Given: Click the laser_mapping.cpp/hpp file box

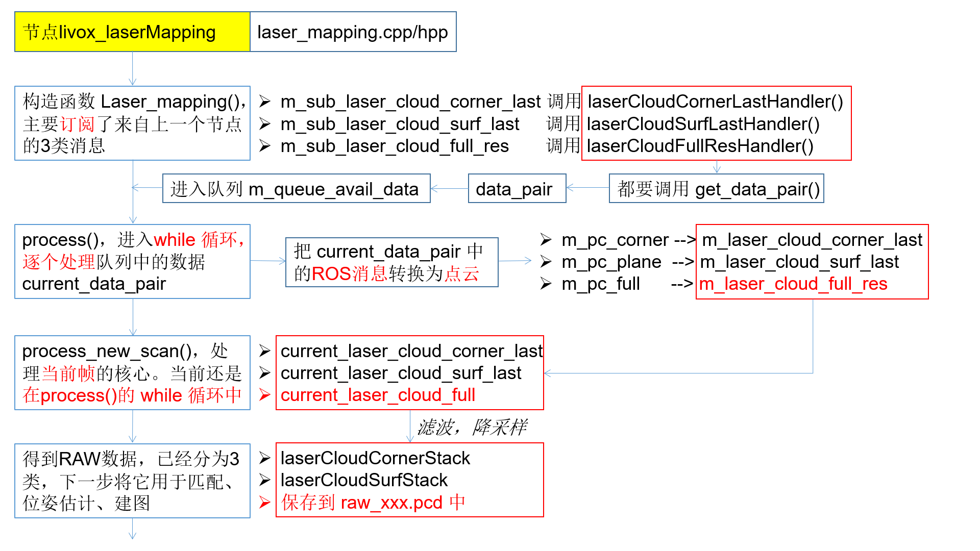Looking at the screenshot, I should [x=353, y=32].
